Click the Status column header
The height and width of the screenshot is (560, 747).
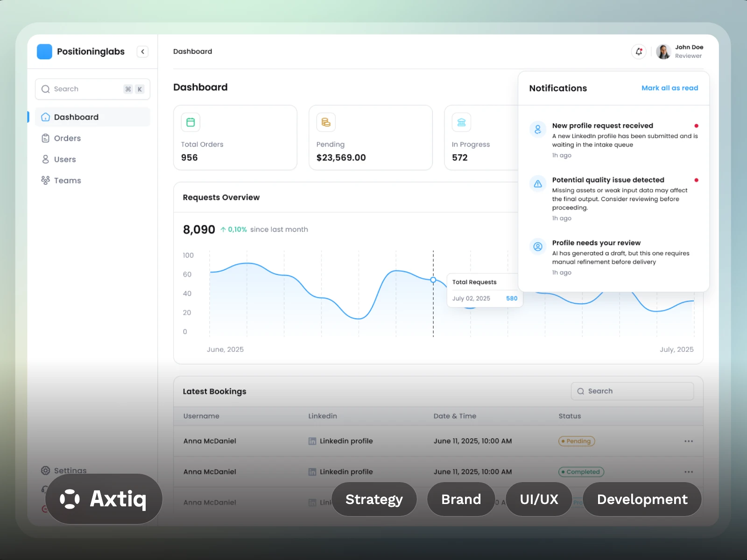pos(570,416)
